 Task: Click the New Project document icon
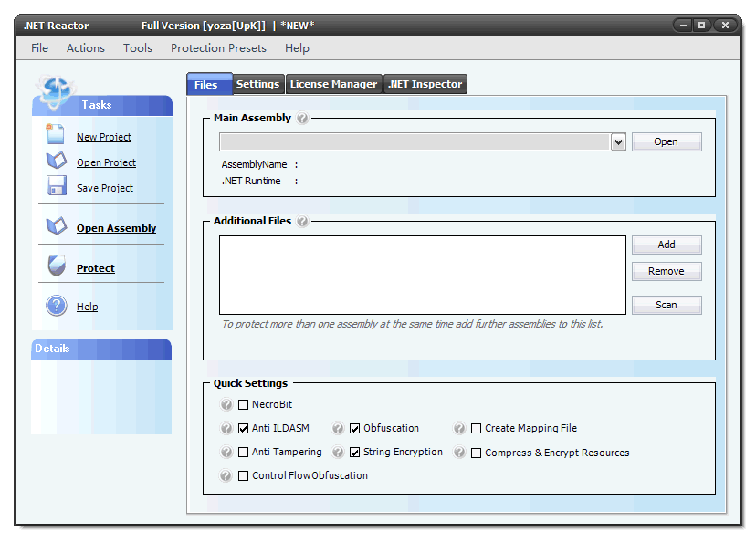tap(56, 134)
